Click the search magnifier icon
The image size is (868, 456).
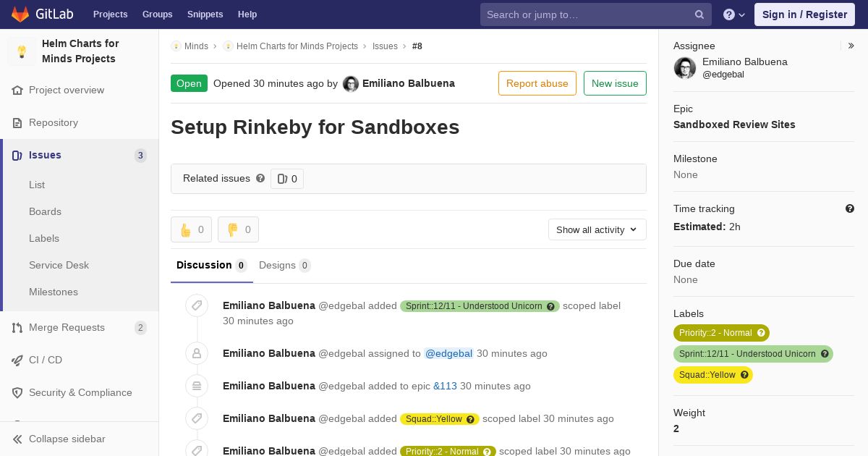click(x=699, y=14)
